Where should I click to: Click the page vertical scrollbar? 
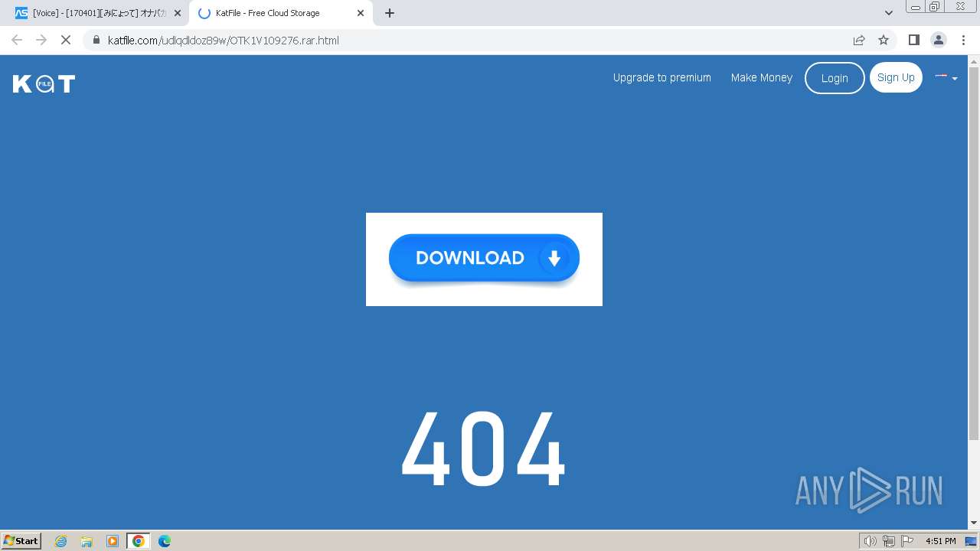coord(974,253)
